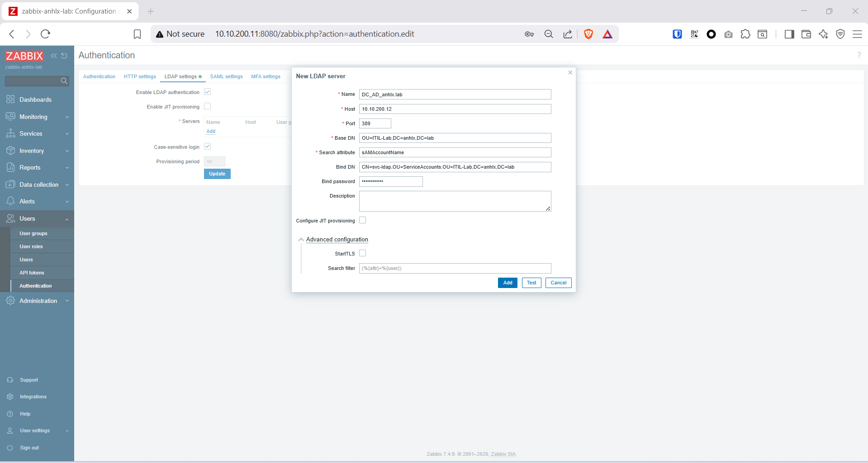Expand the Administration menu section
The height and width of the screenshot is (463, 868).
click(x=37, y=301)
